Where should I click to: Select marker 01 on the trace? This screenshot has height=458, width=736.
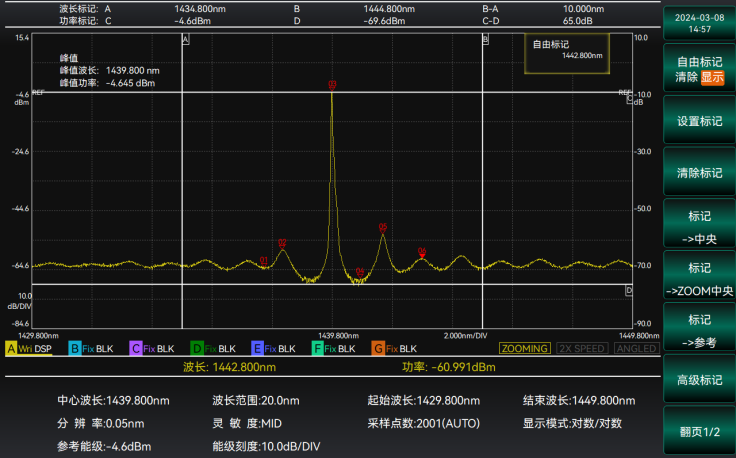coord(264,261)
